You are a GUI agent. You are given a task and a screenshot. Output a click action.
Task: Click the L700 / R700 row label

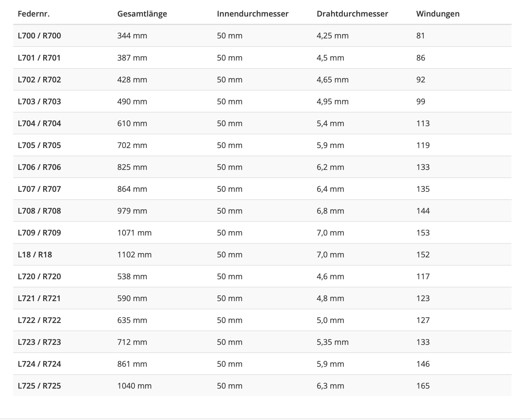(39, 36)
